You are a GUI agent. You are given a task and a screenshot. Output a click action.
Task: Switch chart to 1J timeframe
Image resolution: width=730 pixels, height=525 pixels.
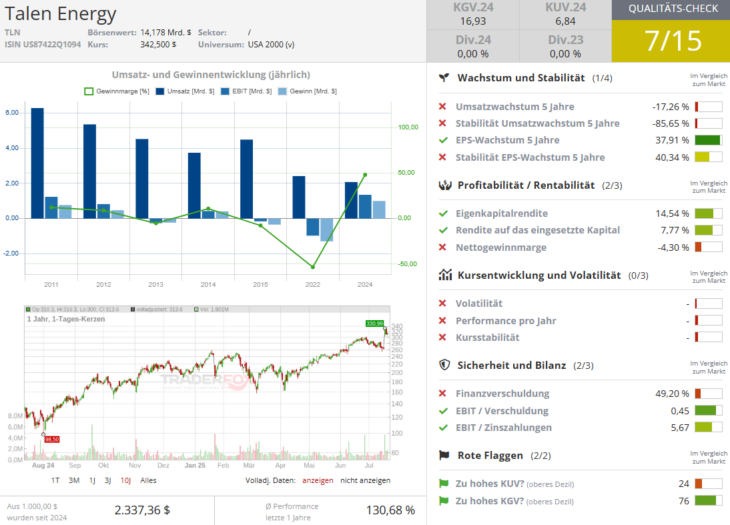92,480
